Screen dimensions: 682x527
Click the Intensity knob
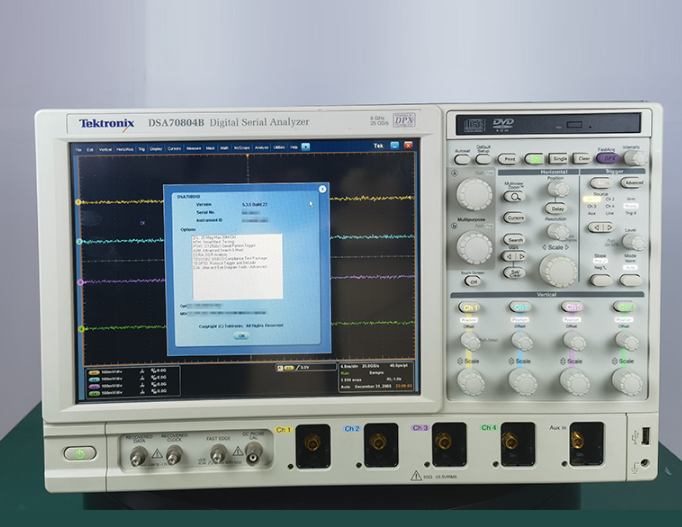click(635, 158)
